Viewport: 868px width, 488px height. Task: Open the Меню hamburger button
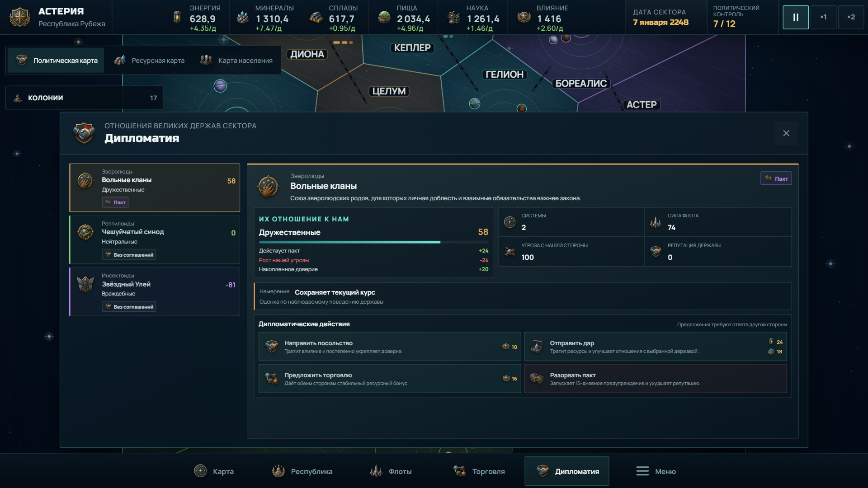pyautogui.click(x=656, y=471)
